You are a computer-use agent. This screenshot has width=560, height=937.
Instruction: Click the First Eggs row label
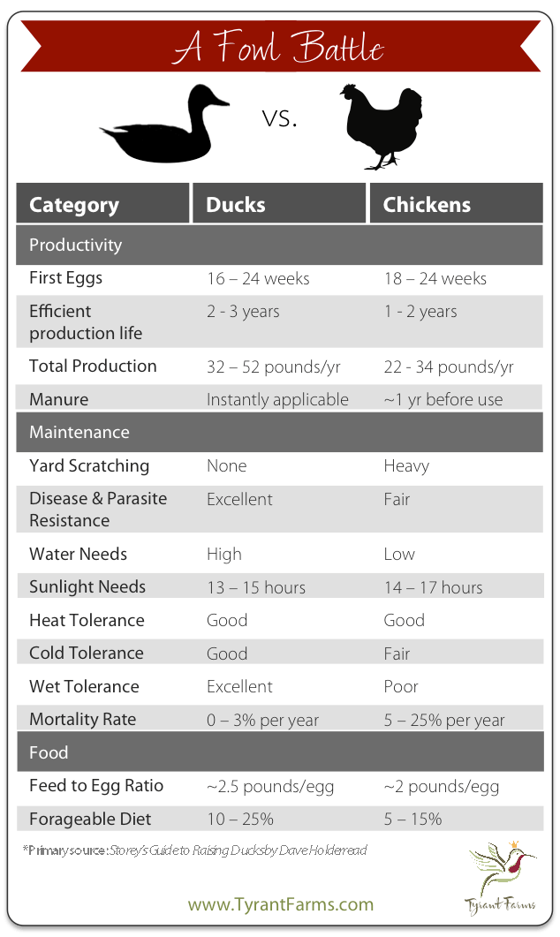65,278
